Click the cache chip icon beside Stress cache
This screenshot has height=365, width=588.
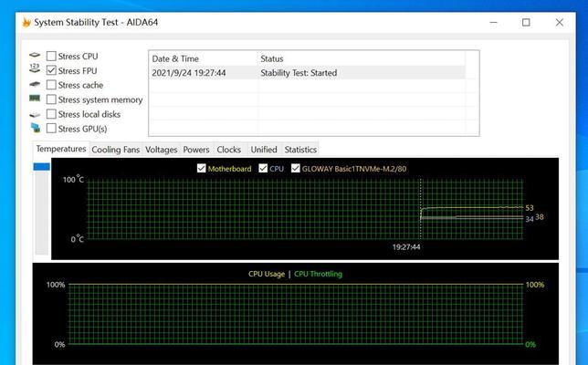(x=35, y=84)
